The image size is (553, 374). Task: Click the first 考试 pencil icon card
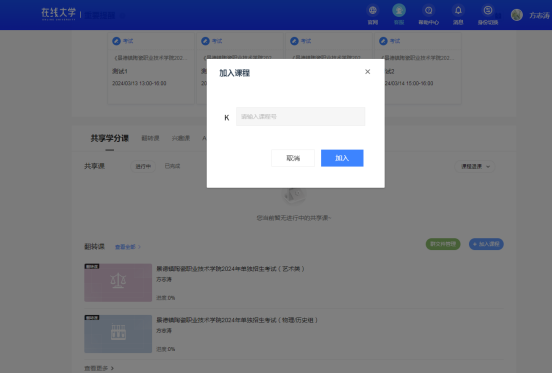116,41
